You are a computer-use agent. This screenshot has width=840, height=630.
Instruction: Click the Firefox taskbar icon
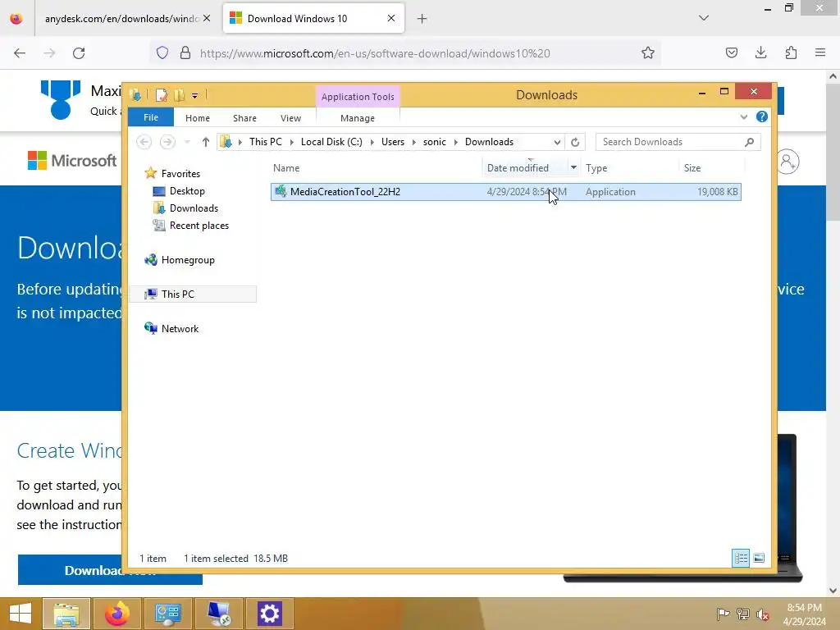click(x=116, y=614)
